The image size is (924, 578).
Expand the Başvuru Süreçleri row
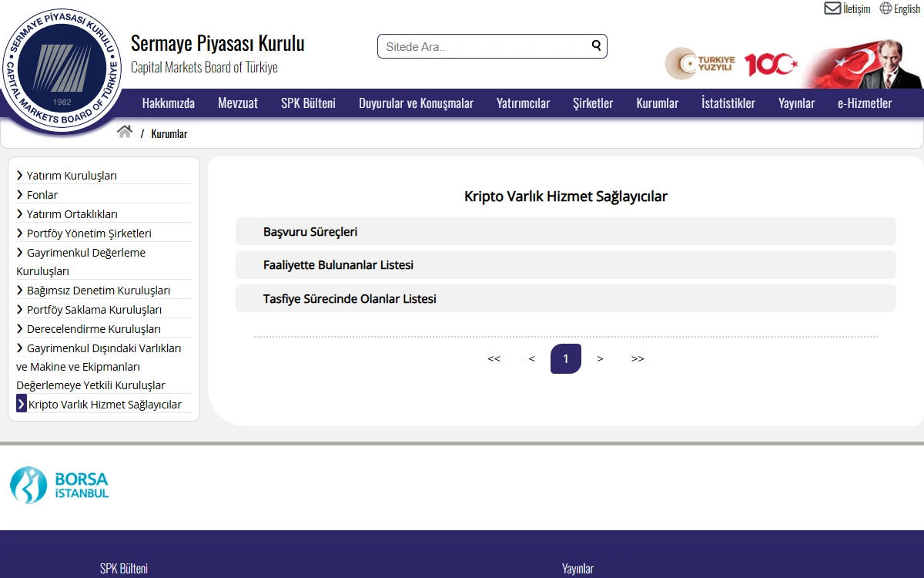tap(566, 231)
